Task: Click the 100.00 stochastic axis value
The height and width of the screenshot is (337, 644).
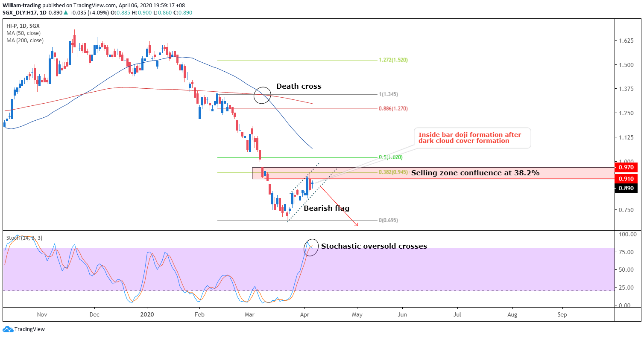Action: [628, 234]
